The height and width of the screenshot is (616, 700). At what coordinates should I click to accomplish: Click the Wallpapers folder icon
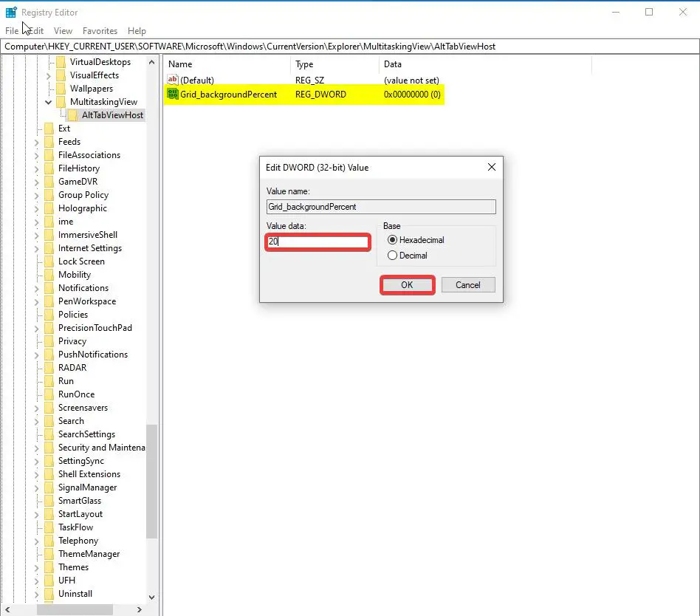pyautogui.click(x=61, y=89)
